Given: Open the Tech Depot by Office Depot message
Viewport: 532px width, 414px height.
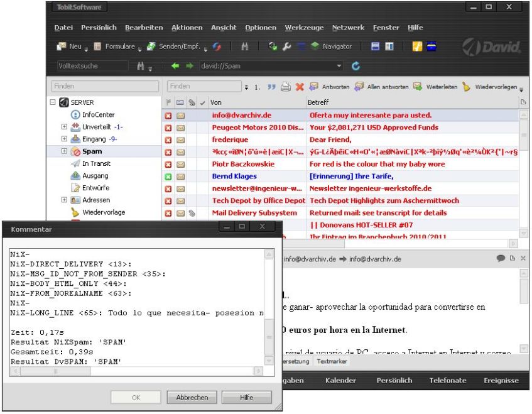Looking at the screenshot, I should click(340, 200).
